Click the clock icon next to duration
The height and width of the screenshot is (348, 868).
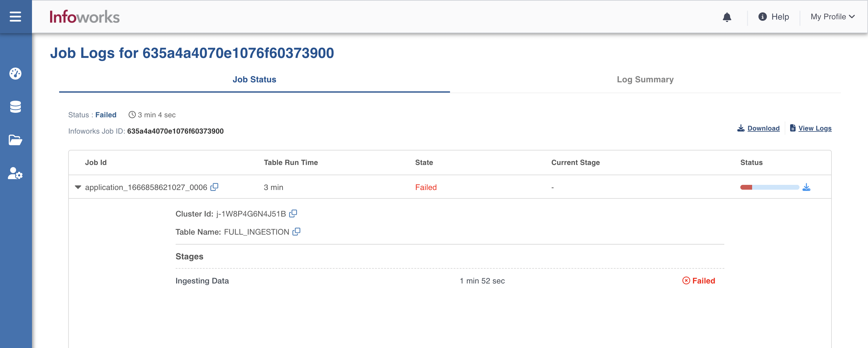tap(132, 115)
